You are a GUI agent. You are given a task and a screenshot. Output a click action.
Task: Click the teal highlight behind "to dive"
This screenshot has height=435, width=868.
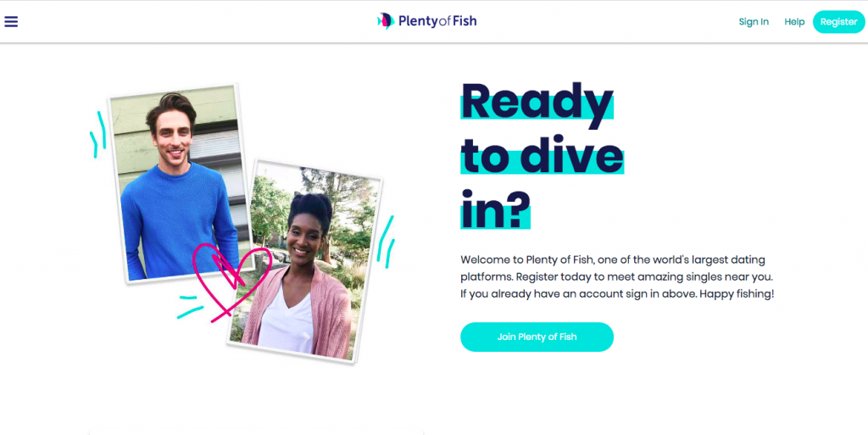542,163
